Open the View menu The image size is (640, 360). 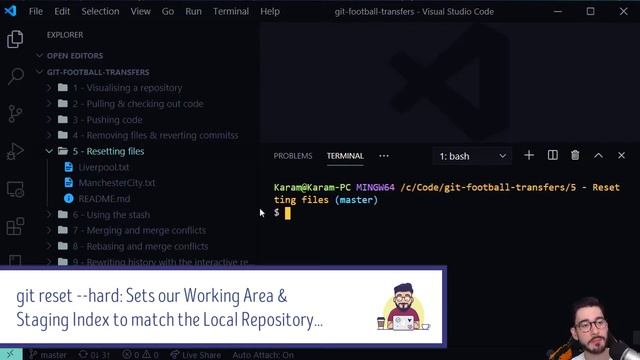[140, 11]
